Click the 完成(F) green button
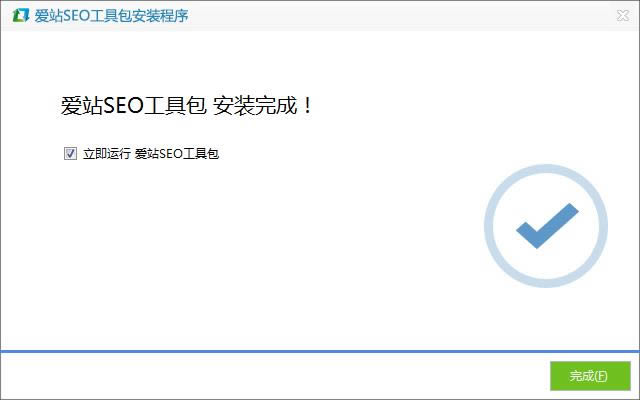This screenshot has width=640, height=400. [590, 376]
